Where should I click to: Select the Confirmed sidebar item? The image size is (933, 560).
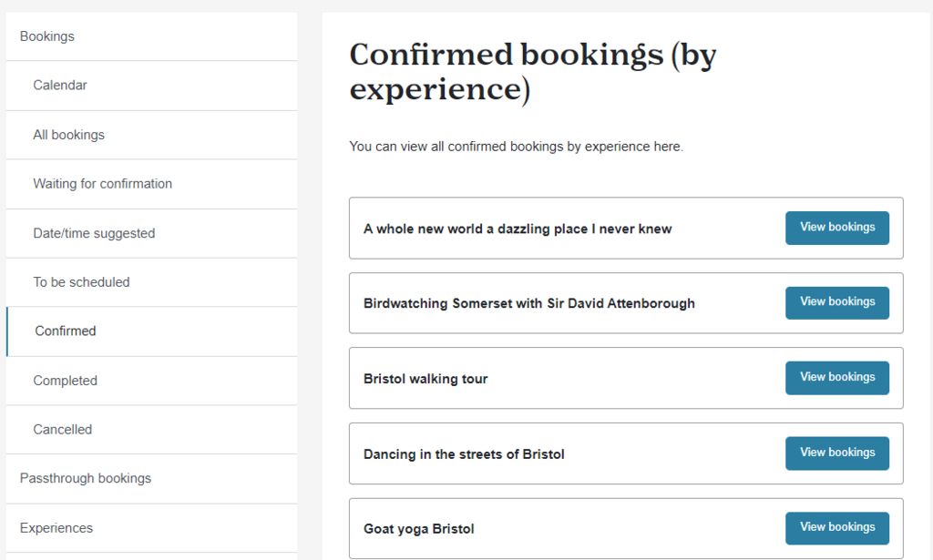point(152,331)
